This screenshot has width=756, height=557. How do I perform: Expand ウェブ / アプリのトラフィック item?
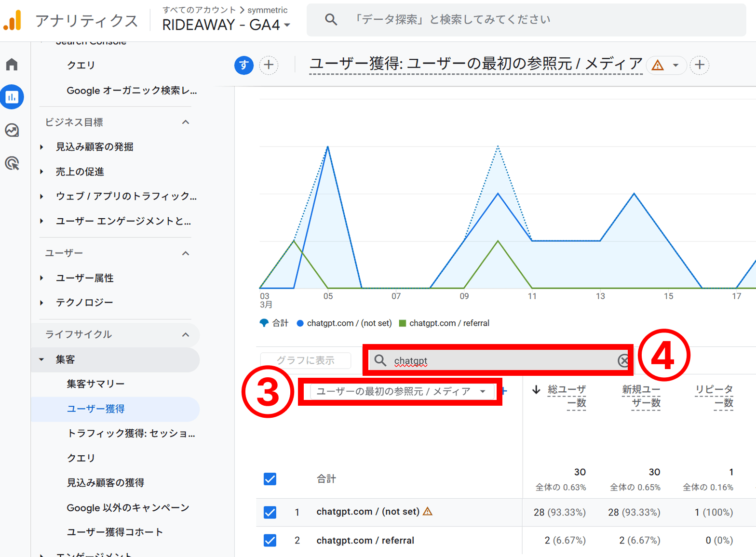(x=42, y=197)
